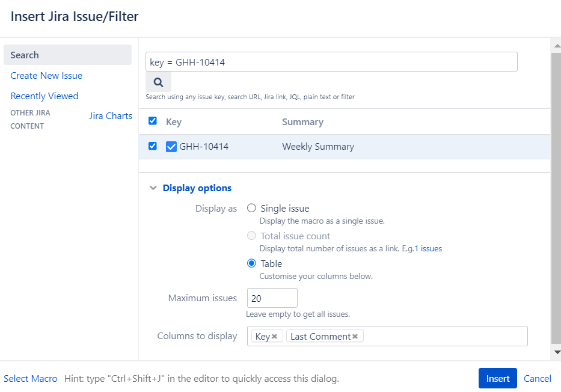Open Recently Viewed in sidebar
Viewport: 561px width, 392px height.
(x=44, y=96)
